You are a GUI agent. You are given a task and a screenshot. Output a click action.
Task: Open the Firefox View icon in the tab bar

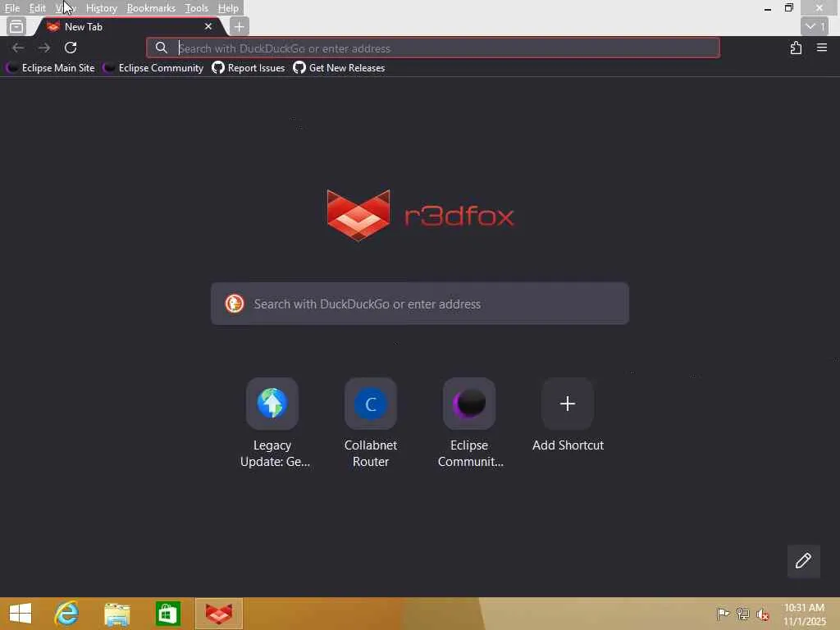(x=16, y=26)
